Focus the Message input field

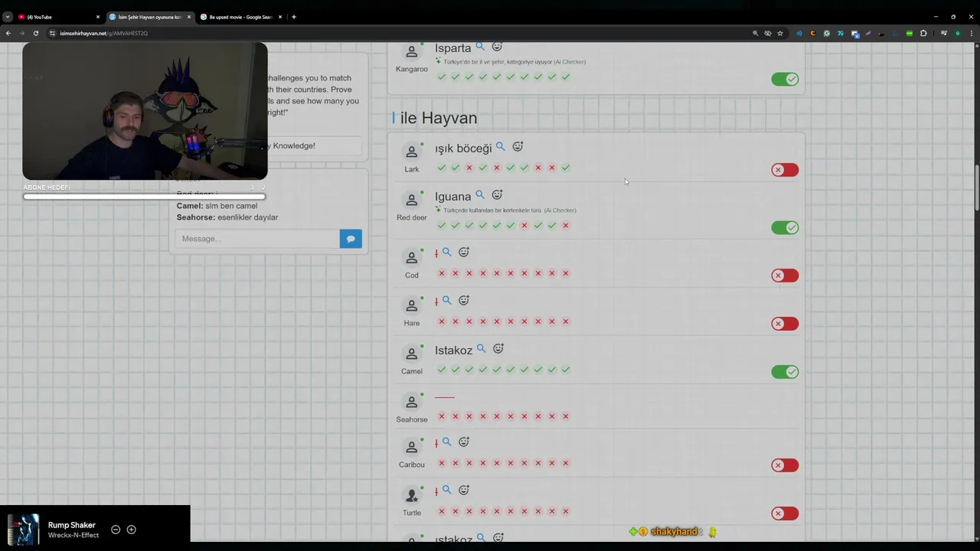[257, 239]
